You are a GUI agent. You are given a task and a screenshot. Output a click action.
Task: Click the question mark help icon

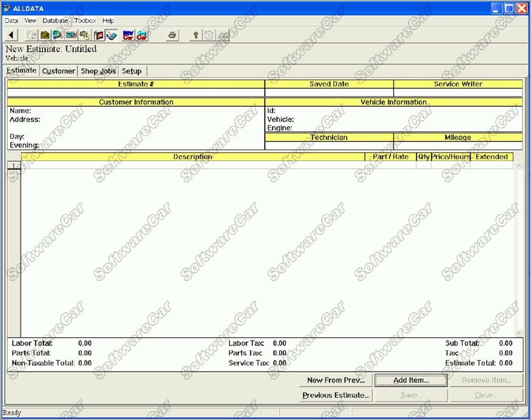click(195, 36)
